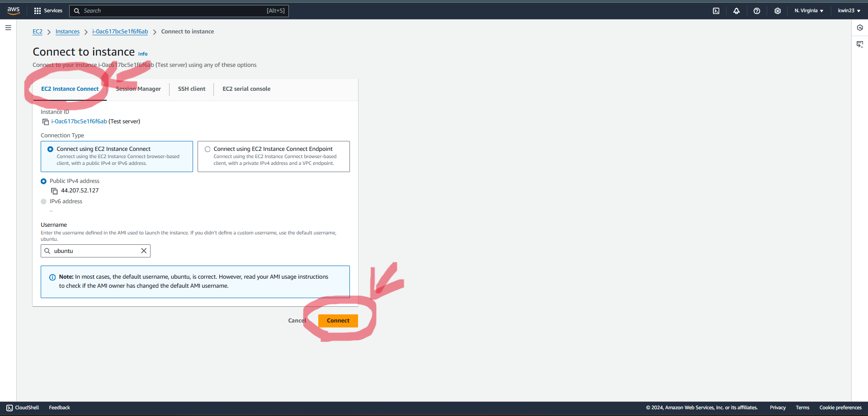Image resolution: width=868 pixels, height=416 pixels.
Task: Open Cookie preferences in the footer
Action: pyautogui.click(x=840, y=408)
